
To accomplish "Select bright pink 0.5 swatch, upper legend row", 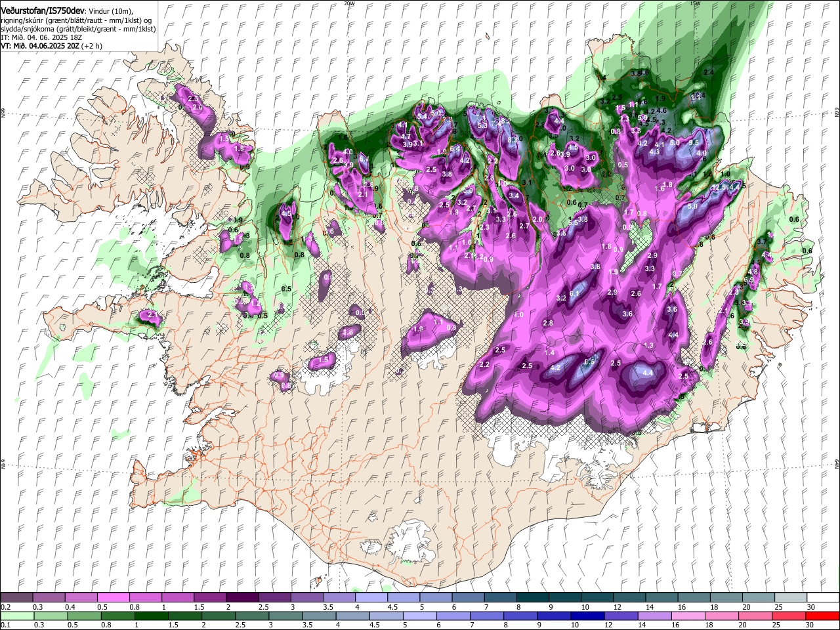I will tap(113, 597).
